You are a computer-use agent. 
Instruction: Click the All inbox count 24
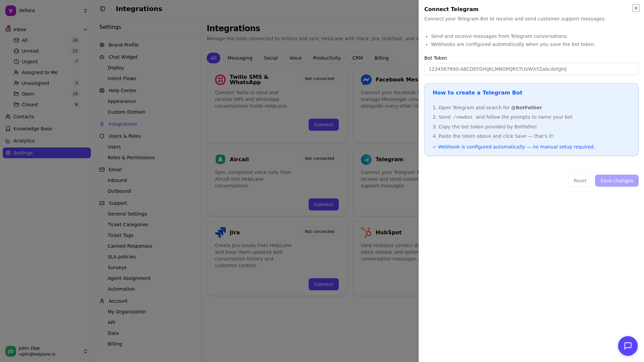pos(75,40)
